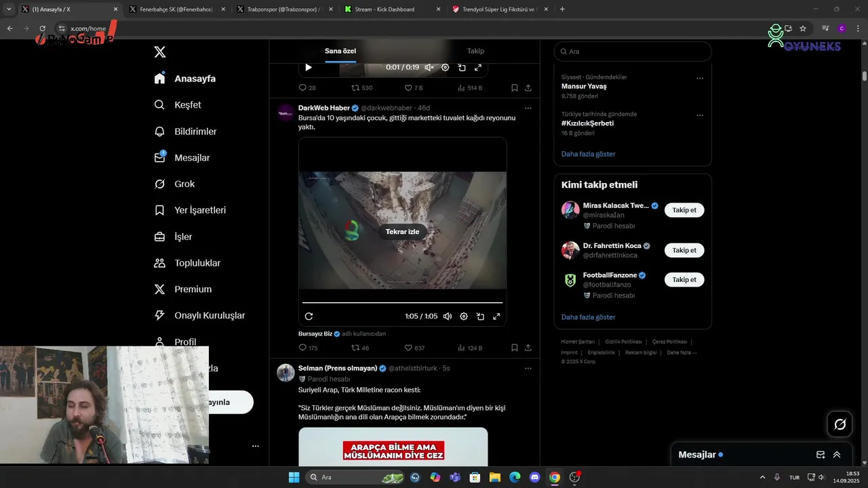Open Yer İşaretleri bookmarks
The image size is (868, 488).
(x=190, y=211)
